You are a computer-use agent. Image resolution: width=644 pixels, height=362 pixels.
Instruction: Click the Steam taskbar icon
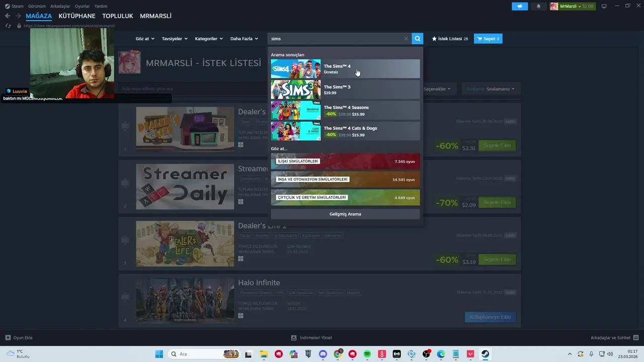485,354
